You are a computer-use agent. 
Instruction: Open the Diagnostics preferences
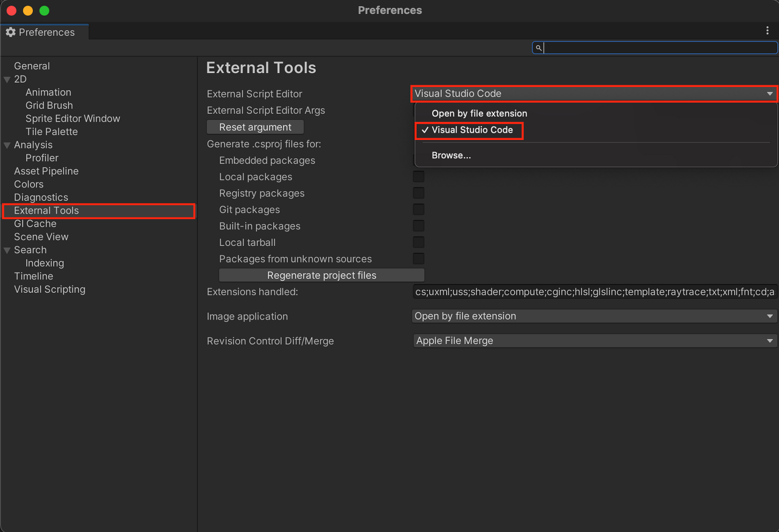[41, 197]
